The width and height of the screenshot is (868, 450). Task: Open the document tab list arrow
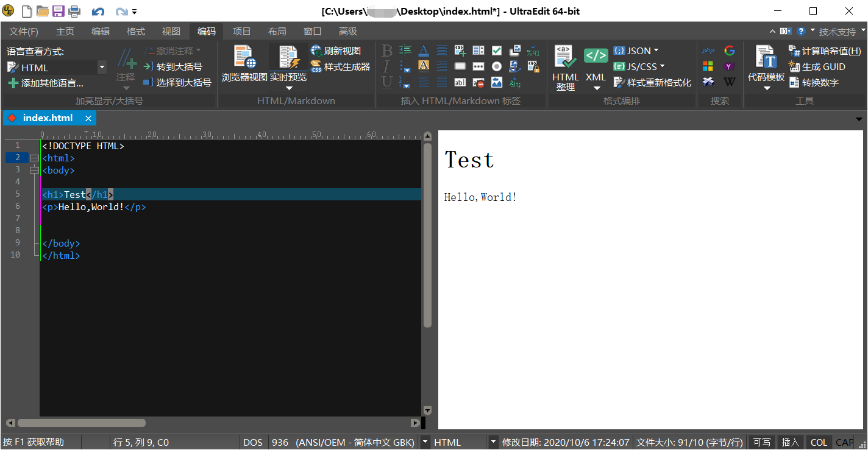point(859,119)
